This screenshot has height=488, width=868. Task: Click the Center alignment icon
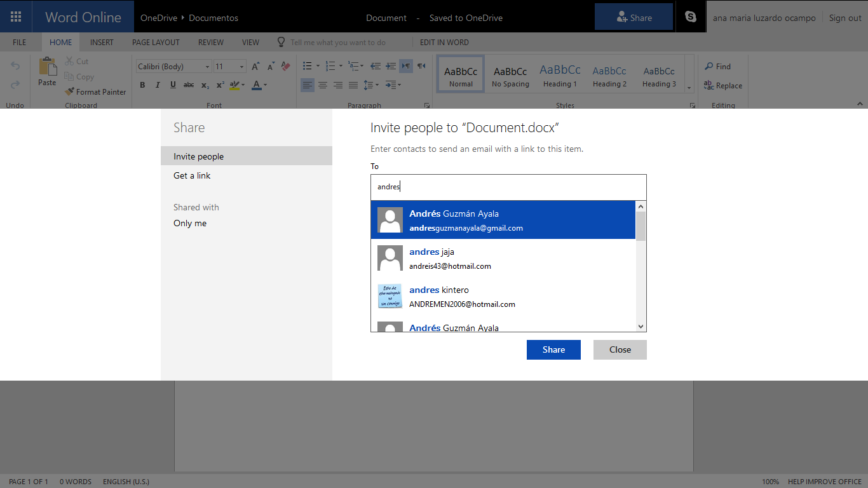coord(323,85)
